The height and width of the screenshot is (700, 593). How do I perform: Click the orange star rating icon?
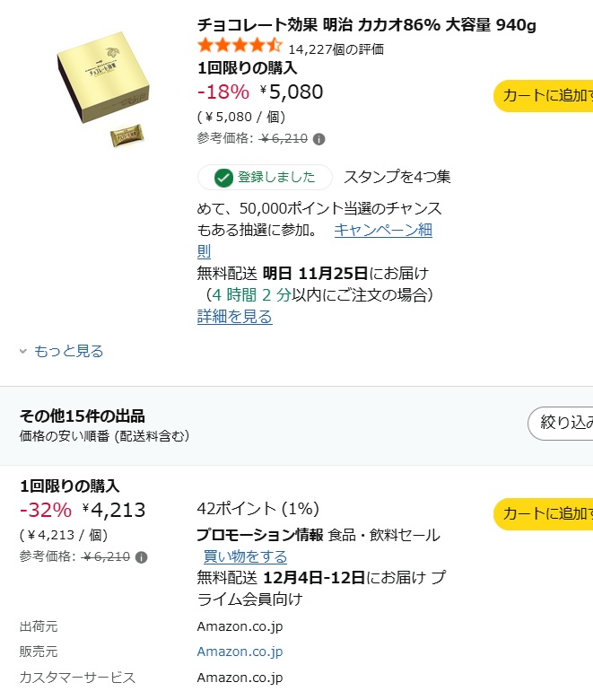[240, 45]
